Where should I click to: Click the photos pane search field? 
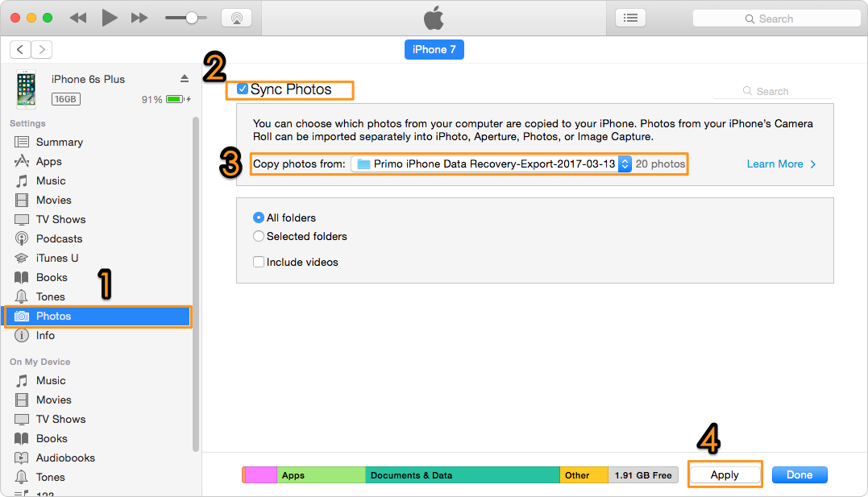coord(773,91)
